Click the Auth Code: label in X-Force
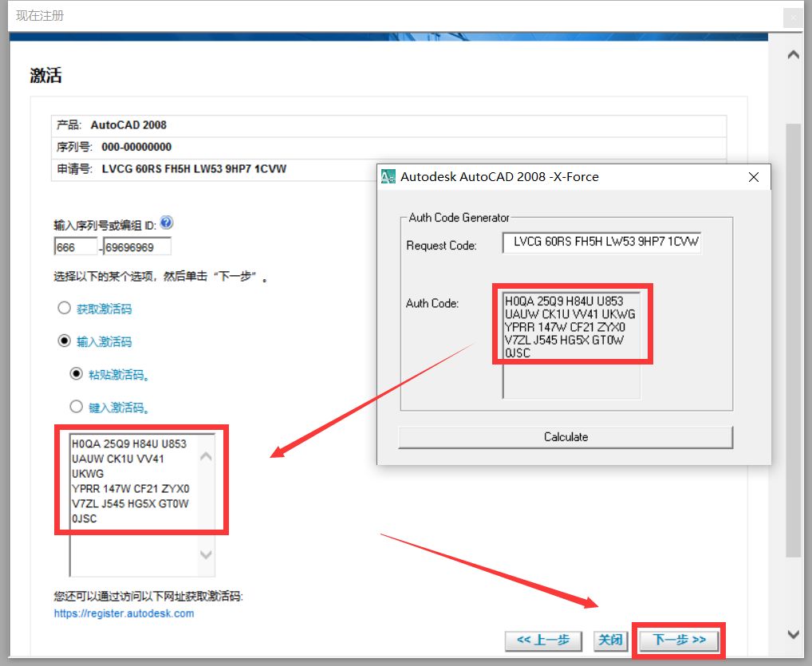This screenshot has width=812, height=666. click(432, 303)
